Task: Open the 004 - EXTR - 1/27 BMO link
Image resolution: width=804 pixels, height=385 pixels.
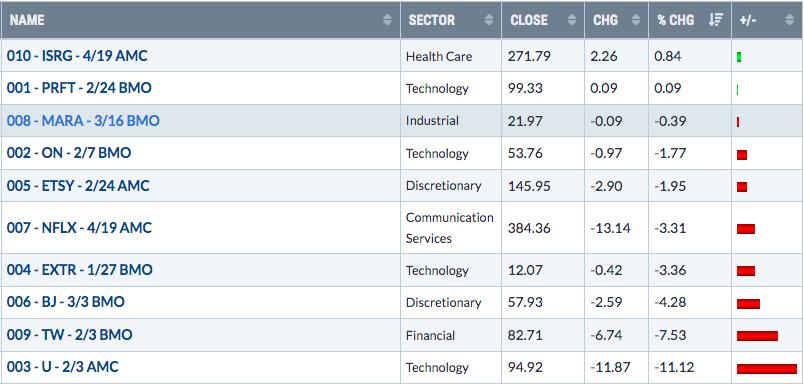Action: (x=79, y=270)
